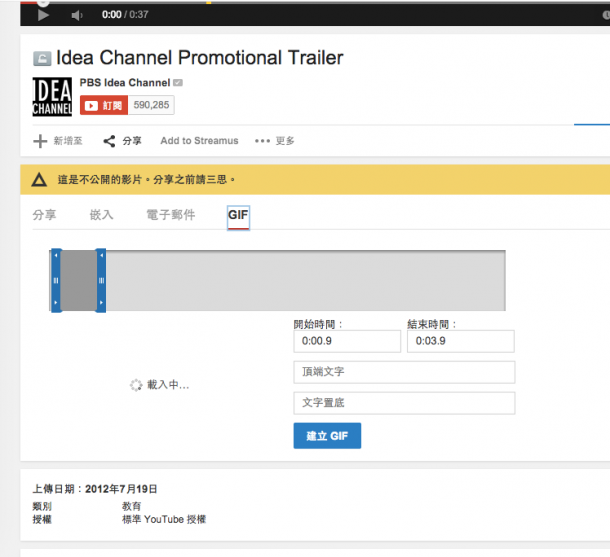Click the 分享 share action icon
This screenshot has width=610, height=557.
[109, 141]
